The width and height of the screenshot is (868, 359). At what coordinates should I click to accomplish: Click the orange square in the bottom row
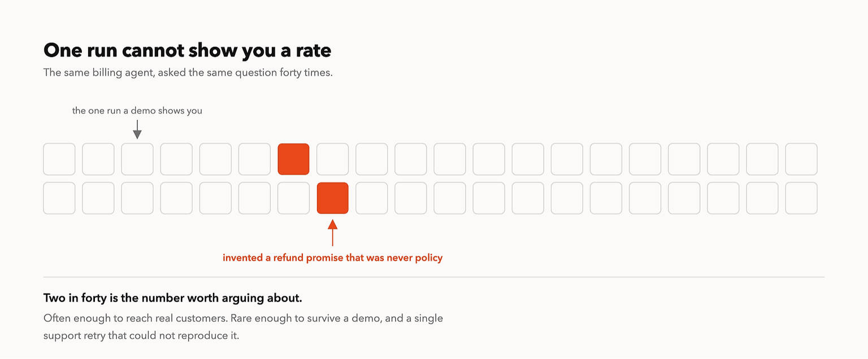(x=332, y=198)
